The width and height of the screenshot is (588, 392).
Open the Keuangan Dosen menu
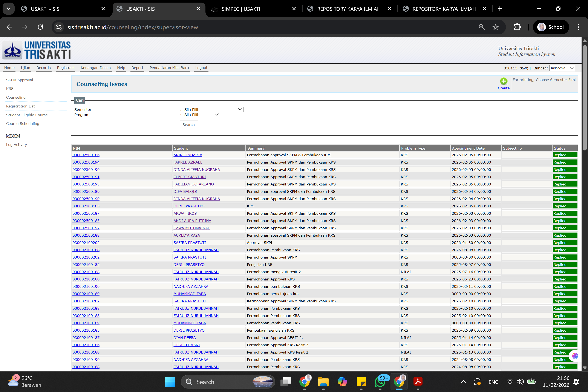click(95, 68)
